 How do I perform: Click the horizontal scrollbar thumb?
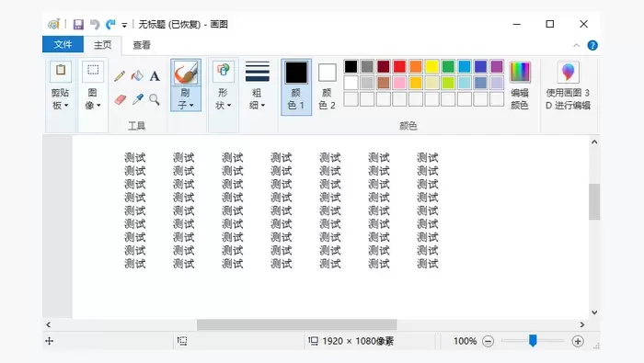point(296,324)
